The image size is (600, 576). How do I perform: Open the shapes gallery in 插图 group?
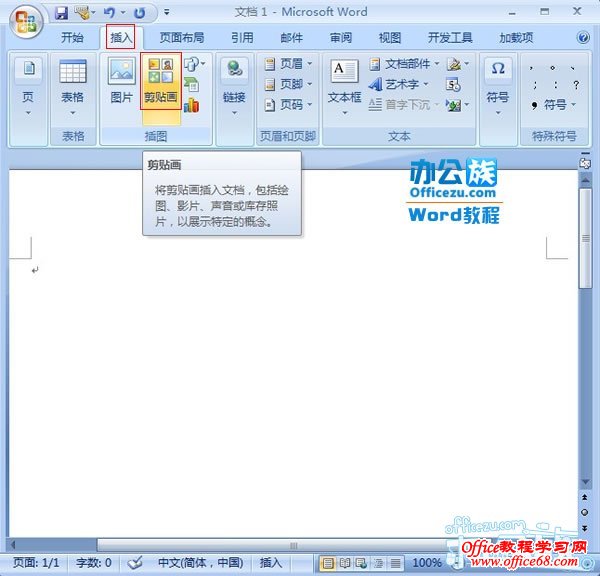pyautogui.click(x=194, y=64)
